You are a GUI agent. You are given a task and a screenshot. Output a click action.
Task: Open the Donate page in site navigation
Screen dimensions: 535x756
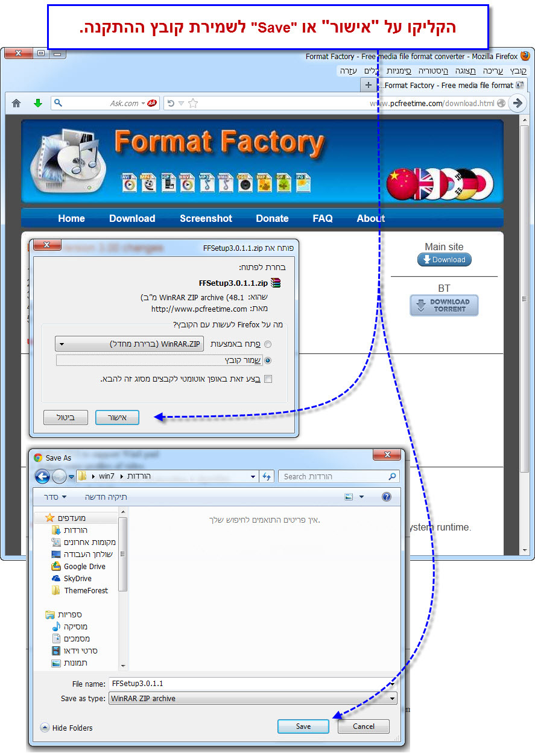tap(272, 218)
